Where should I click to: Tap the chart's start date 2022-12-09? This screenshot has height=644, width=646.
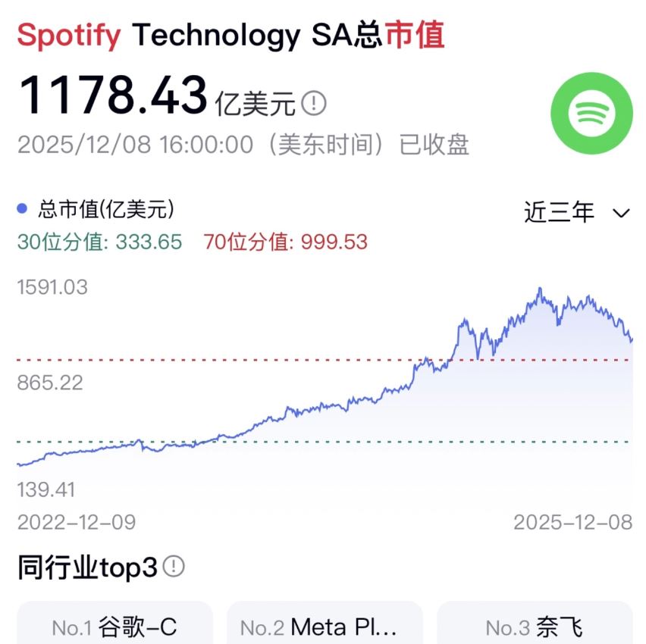pyautogui.click(x=77, y=522)
